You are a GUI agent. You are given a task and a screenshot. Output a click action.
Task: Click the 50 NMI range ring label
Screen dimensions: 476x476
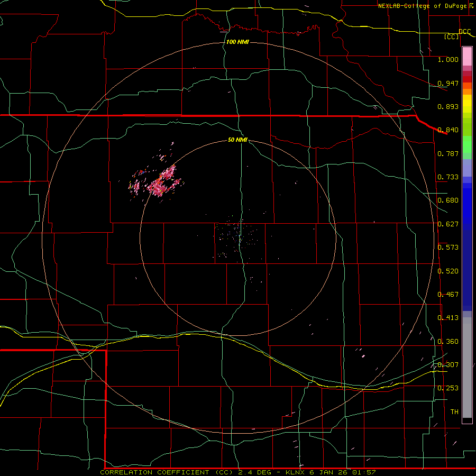237,140
